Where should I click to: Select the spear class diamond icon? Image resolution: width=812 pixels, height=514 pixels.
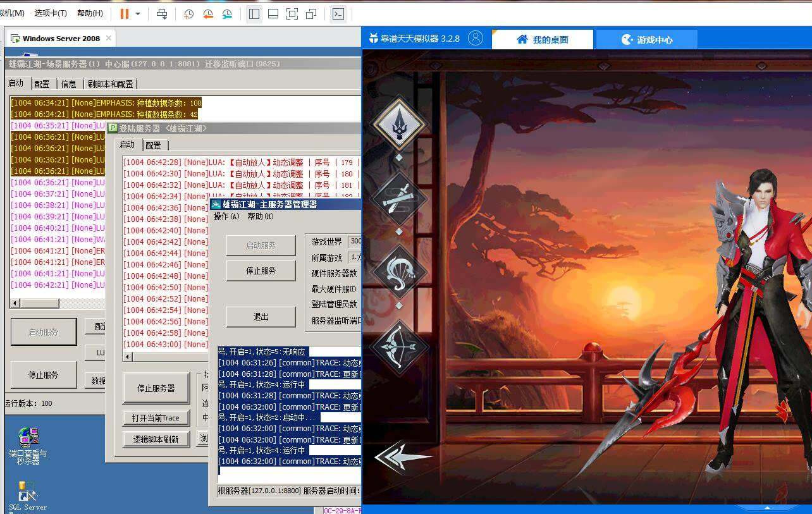(398, 123)
